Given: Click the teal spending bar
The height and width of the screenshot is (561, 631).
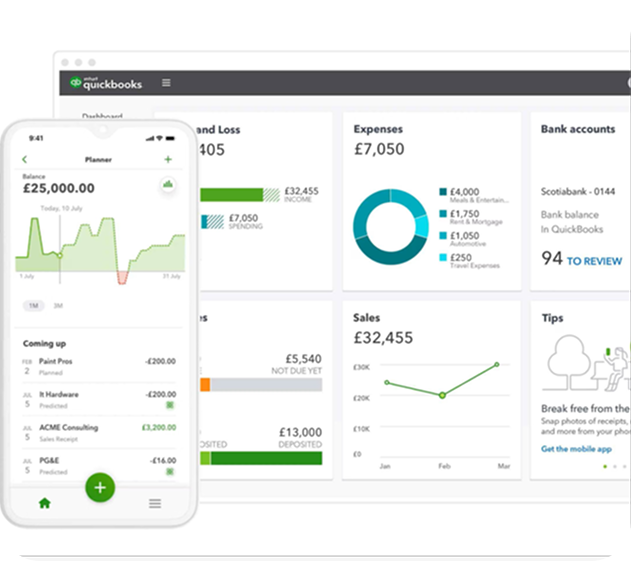Looking at the screenshot, I should (204, 222).
